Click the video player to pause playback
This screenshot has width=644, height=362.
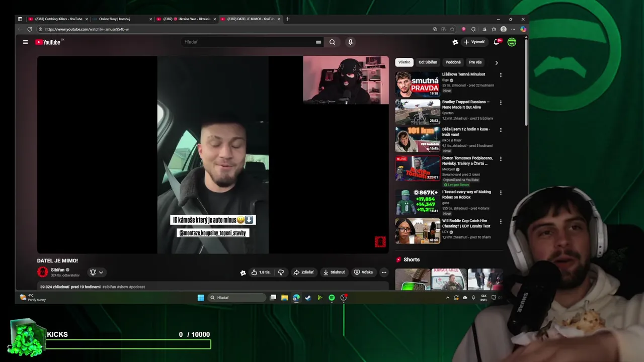coord(213,155)
